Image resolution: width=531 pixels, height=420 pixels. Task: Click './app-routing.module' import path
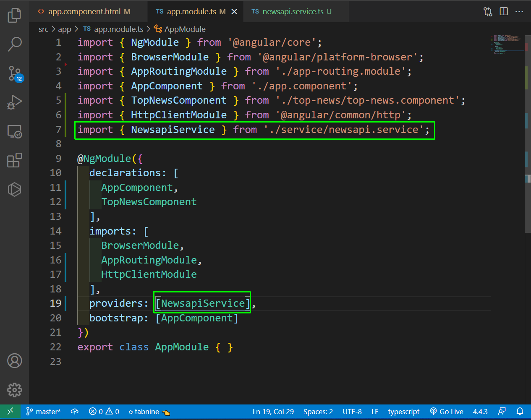pyautogui.click(x=341, y=71)
